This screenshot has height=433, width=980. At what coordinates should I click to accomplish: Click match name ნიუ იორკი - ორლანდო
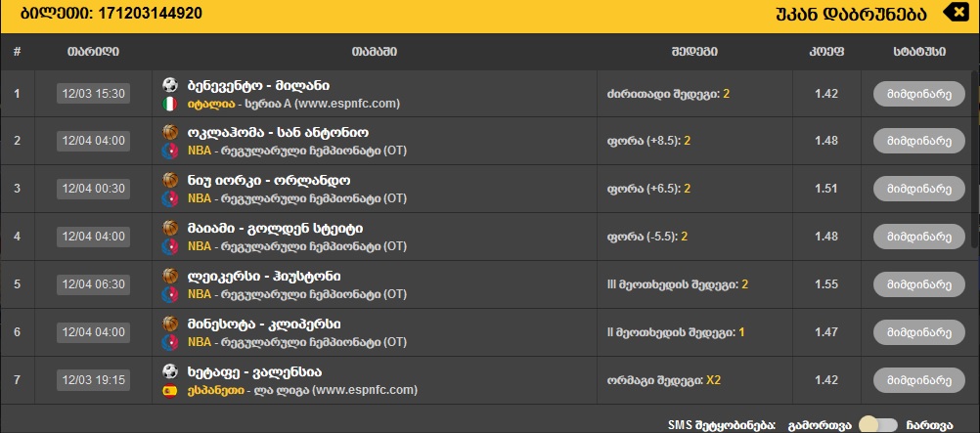(x=269, y=181)
